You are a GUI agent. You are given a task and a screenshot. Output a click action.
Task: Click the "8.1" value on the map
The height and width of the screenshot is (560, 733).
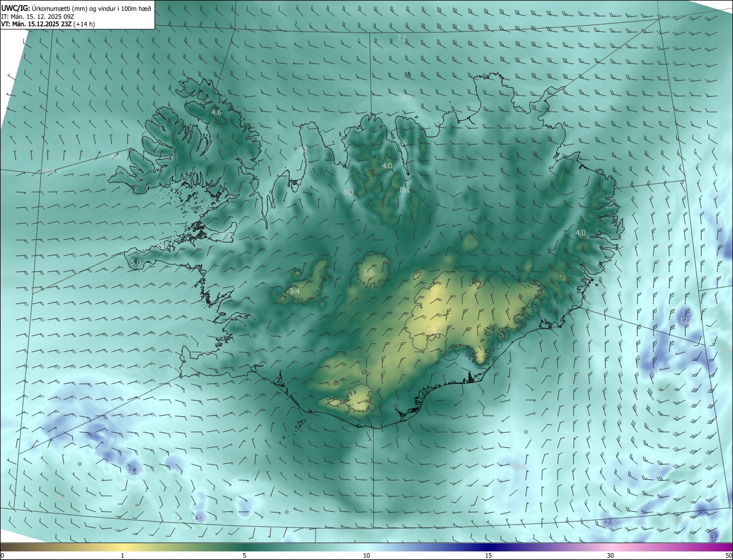click(x=405, y=190)
